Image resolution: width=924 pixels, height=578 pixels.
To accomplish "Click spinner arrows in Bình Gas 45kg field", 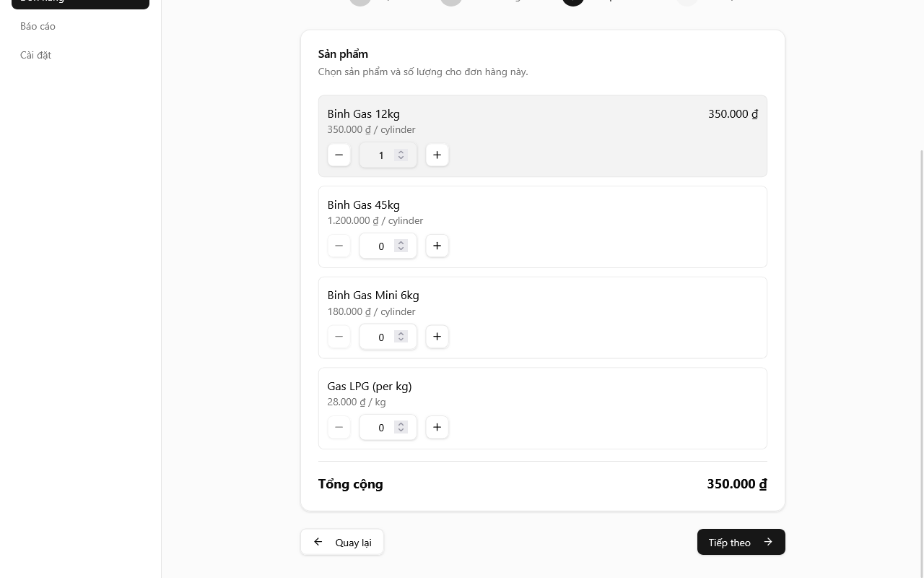I will [401, 246].
